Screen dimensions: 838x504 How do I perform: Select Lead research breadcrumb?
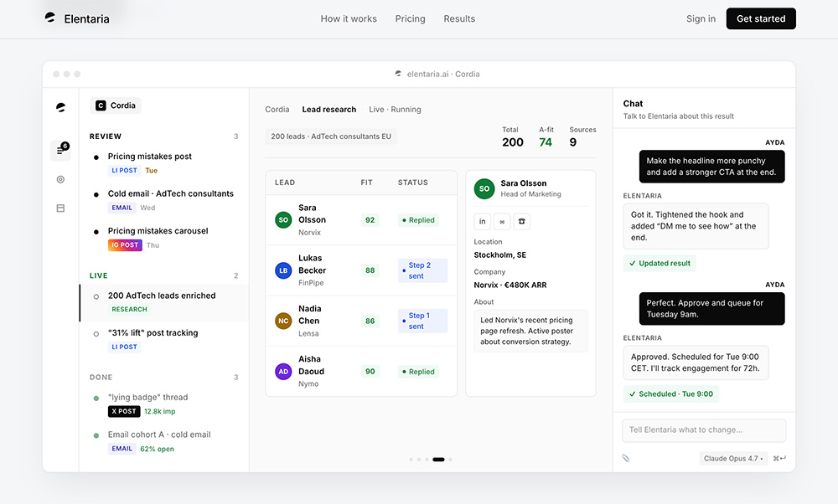pos(329,110)
